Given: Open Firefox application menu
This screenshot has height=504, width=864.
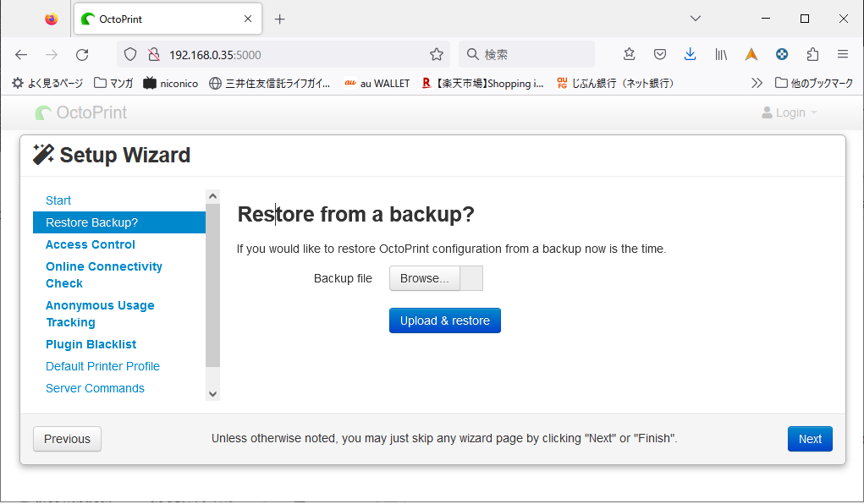Looking at the screenshot, I should point(843,54).
